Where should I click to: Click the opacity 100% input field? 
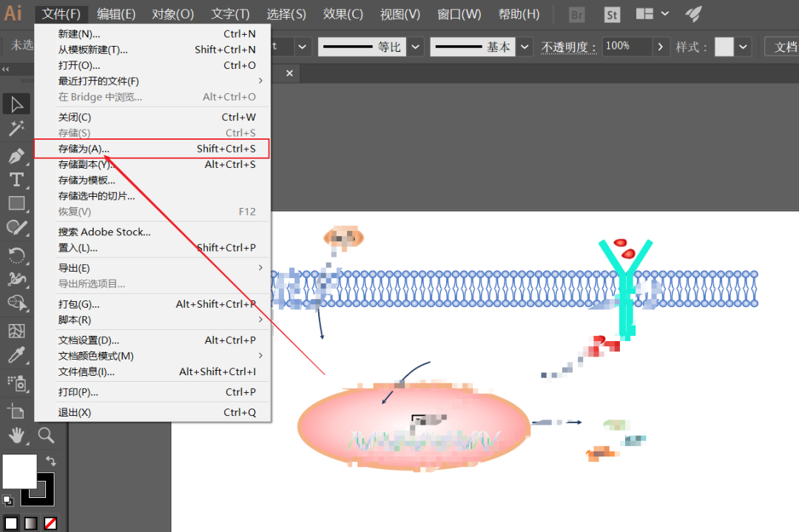click(627, 47)
